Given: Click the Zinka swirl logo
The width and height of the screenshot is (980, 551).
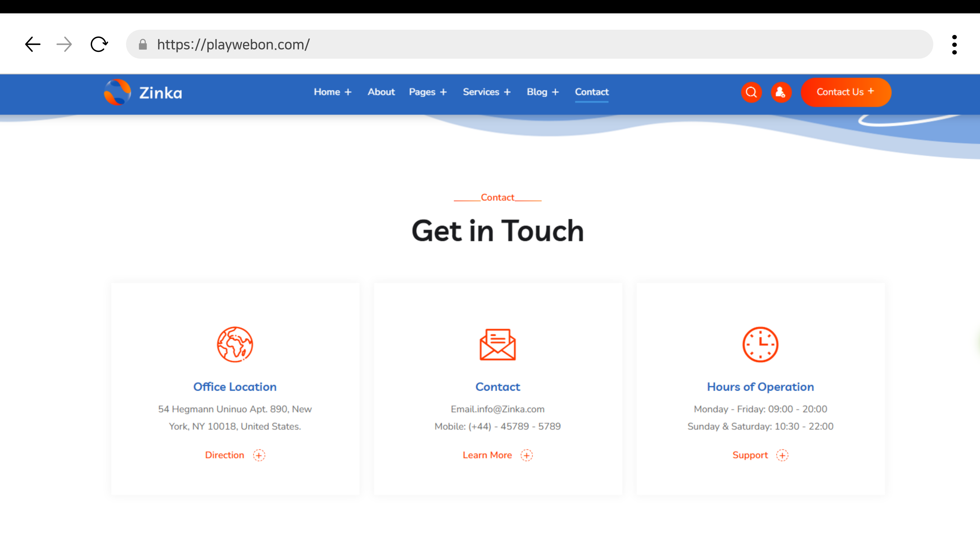Looking at the screenshot, I should click(x=118, y=92).
